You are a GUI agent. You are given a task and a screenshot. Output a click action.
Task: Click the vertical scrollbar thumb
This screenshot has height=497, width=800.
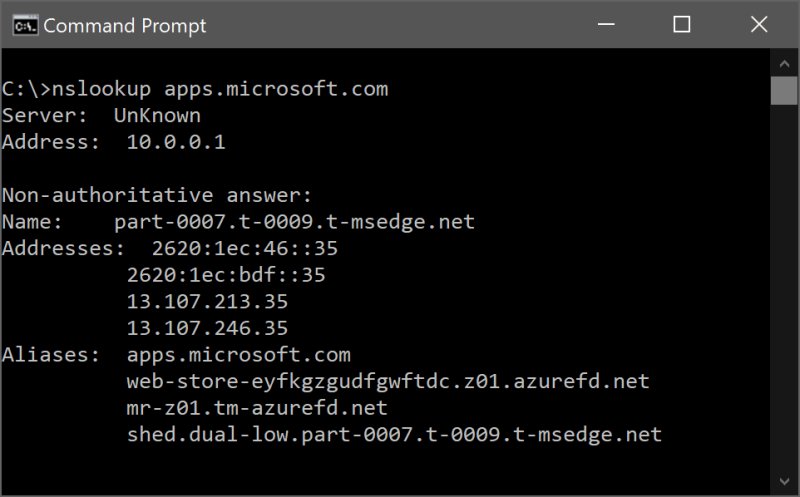click(783, 89)
